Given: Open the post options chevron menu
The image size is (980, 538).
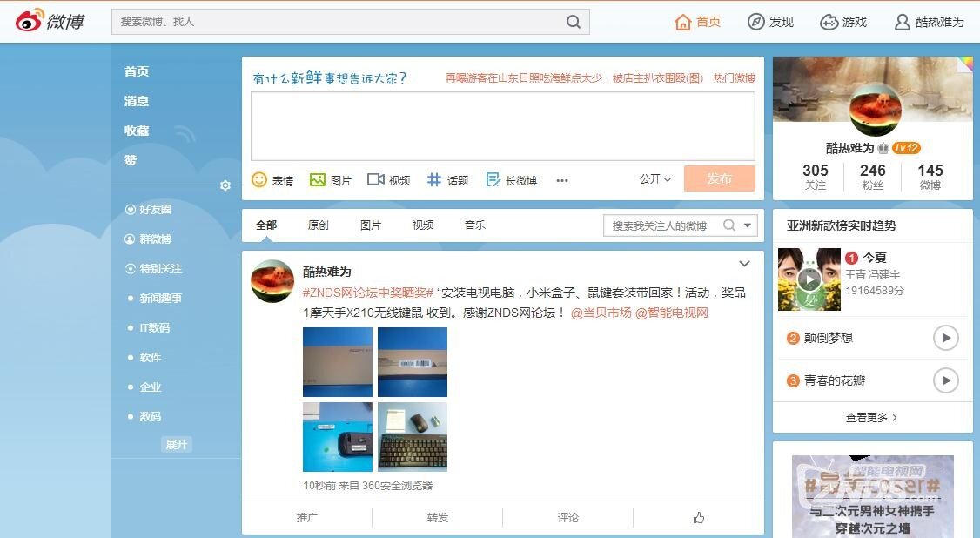Looking at the screenshot, I should click(744, 264).
